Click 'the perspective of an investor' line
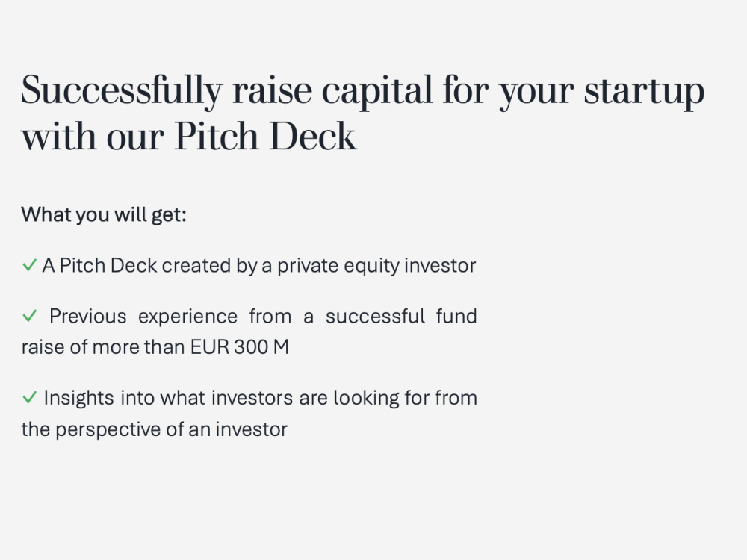The height and width of the screenshot is (560, 747). point(155,429)
